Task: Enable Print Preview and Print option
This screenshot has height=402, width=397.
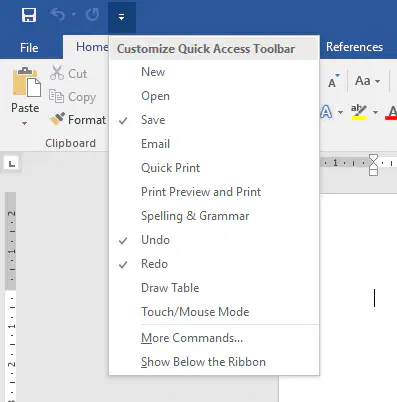Action: click(x=214, y=192)
